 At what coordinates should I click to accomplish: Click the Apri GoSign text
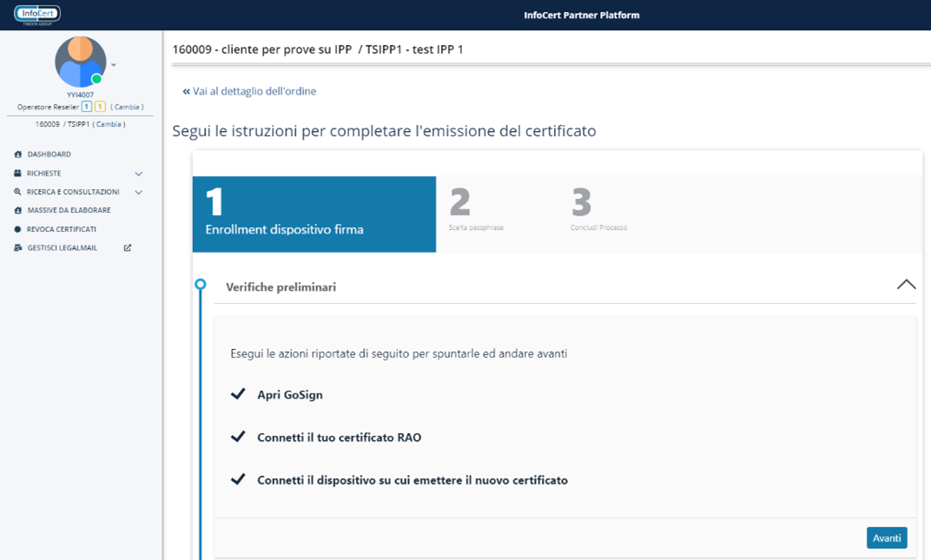(290, 395)
